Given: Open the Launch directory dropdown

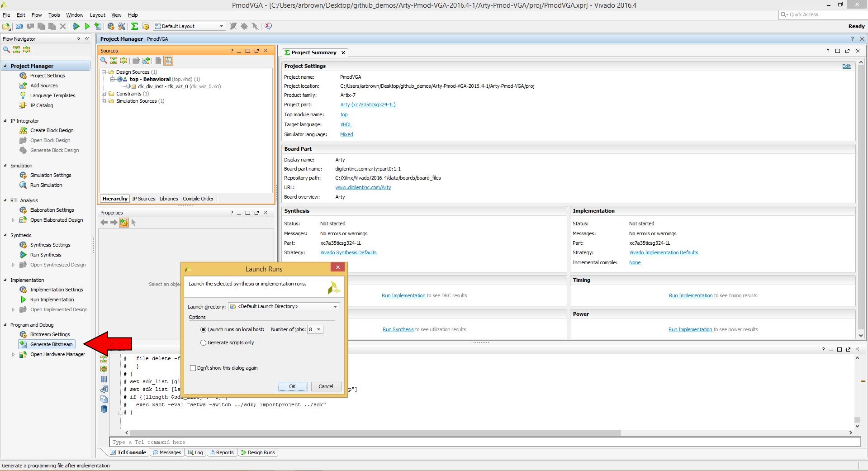Looking at the screenshot, I should [x=284, y=306].
